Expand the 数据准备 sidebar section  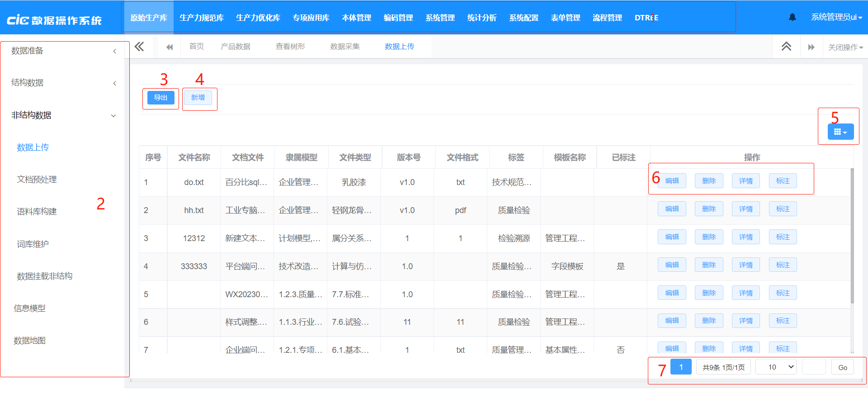(x=63, y=51)
